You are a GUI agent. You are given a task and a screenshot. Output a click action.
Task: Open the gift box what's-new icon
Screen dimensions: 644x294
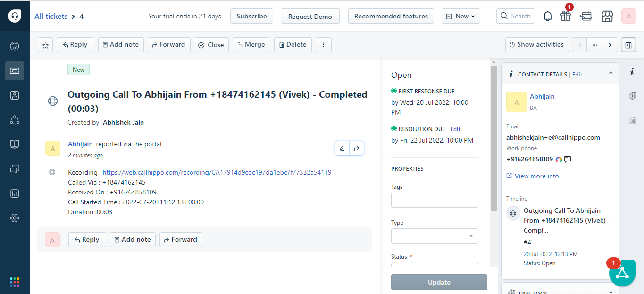click(x=566, y=16)
